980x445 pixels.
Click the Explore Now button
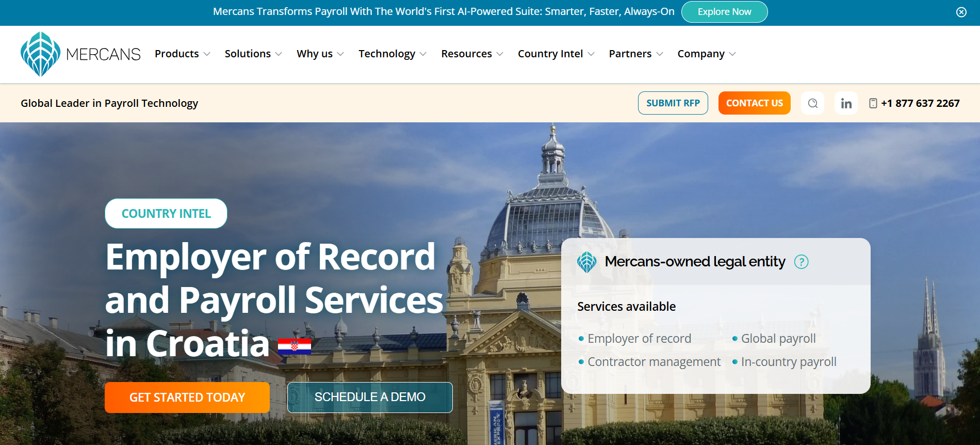pyautogui.click(x=724, y=12)
